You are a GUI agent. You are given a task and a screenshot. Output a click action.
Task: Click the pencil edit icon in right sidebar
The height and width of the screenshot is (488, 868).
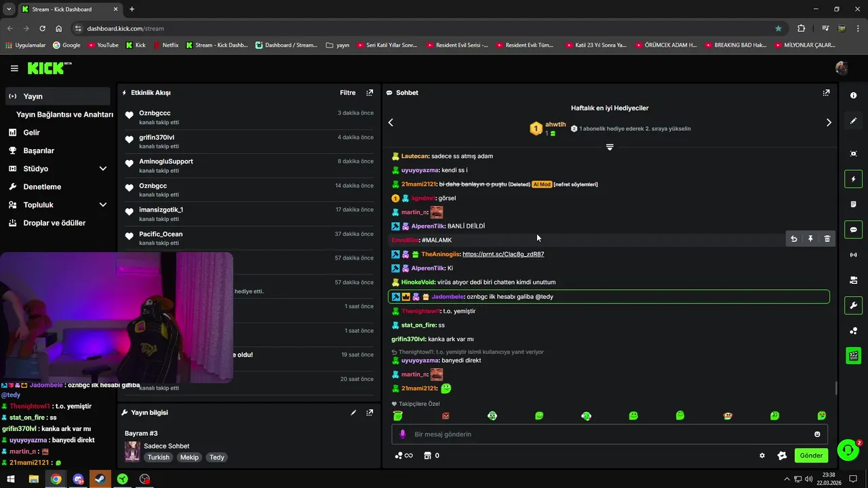[x=854, y=121]
